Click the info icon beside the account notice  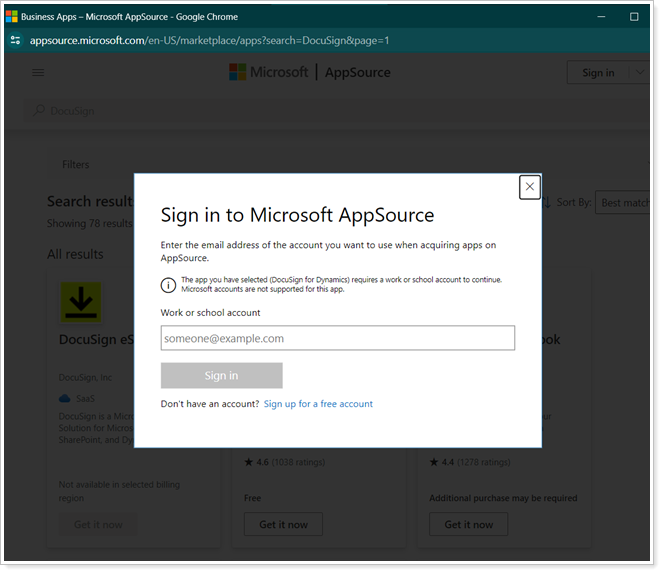[x=168, y=284]
